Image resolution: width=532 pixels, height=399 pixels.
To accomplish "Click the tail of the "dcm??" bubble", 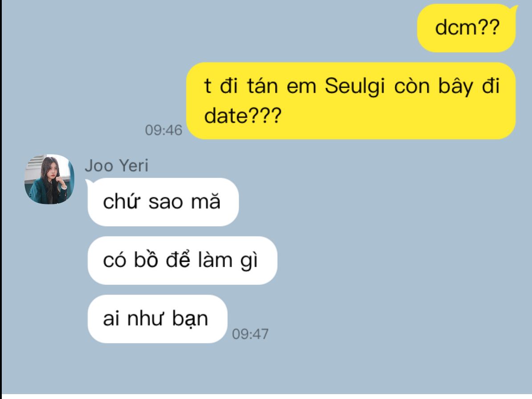I will click(x=516, y=9).
